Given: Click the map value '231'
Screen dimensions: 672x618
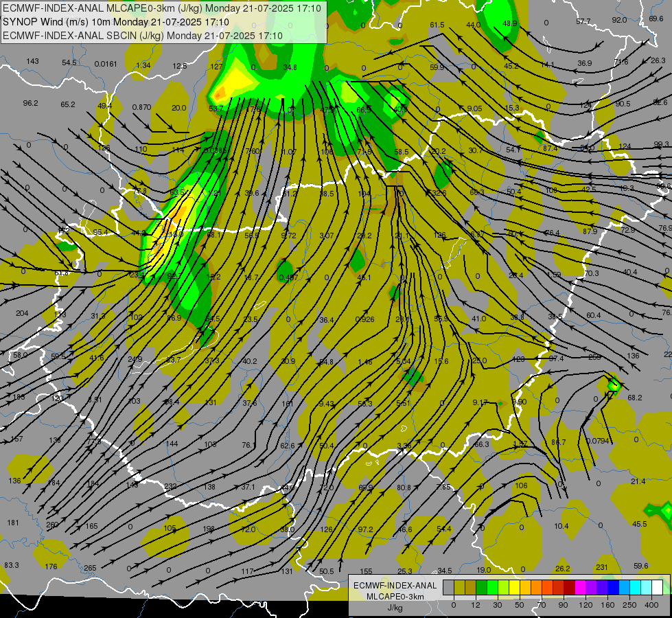Looking at the screenshot, I should pyautogui.click(x=602, y=567).
